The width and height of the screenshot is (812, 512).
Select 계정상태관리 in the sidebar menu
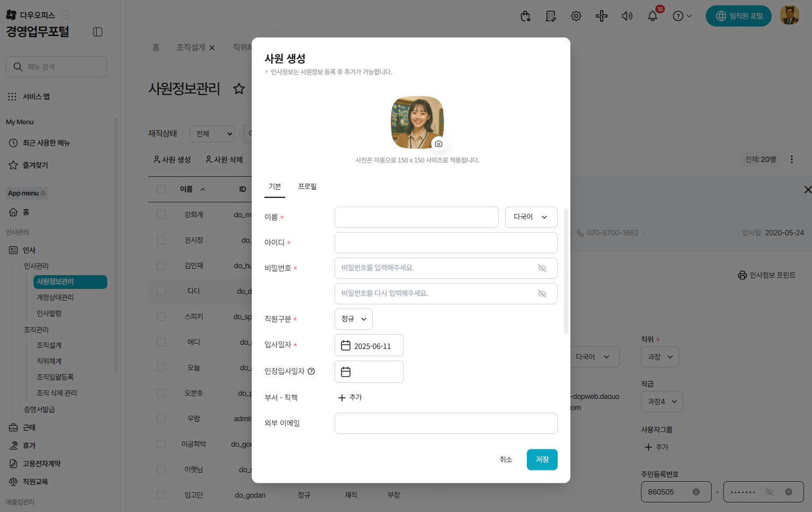click(x=55, y=297)
